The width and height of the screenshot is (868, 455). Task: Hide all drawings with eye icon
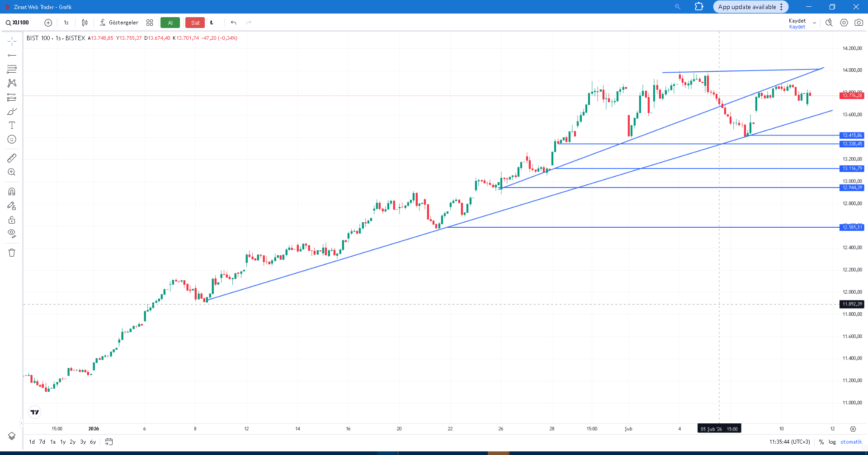coord(12,234)
